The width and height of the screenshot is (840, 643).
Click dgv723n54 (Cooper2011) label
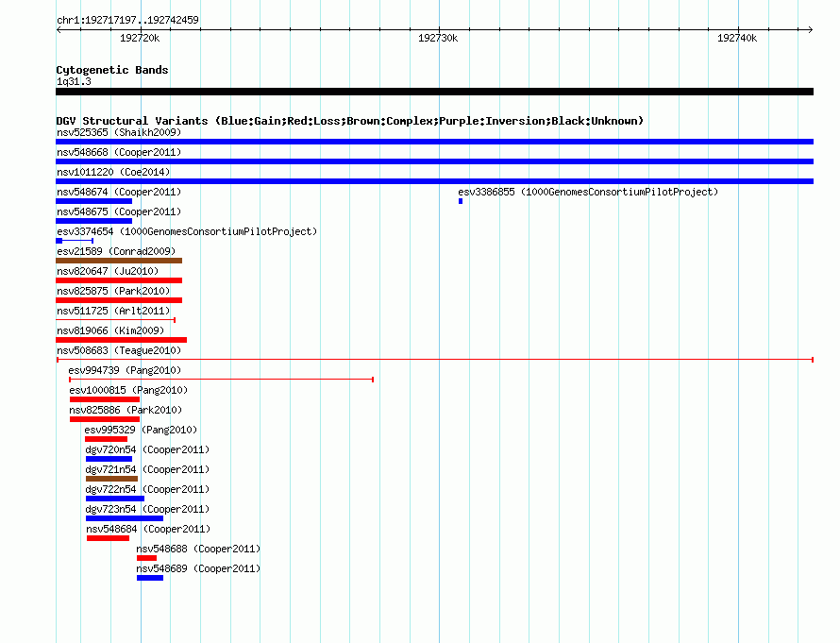point(147,509)
